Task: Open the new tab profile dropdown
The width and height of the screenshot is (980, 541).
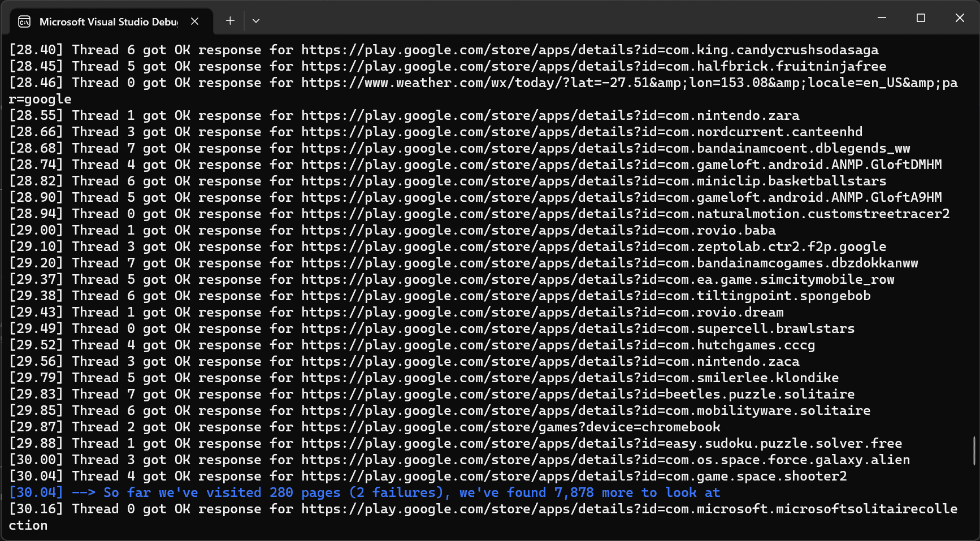Action: [256, 21]
